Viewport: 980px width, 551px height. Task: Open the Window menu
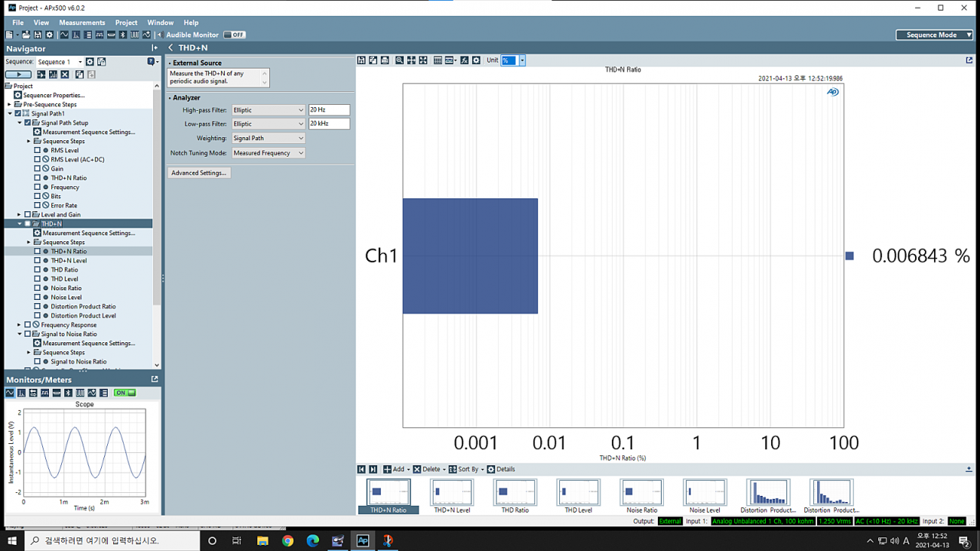(160, 23)
